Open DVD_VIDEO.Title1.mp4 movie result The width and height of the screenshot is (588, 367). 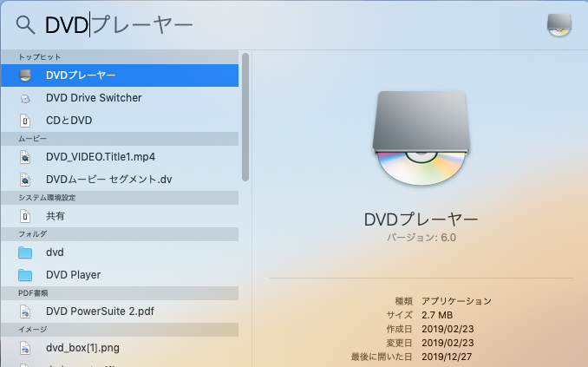click(x=120, y=157)
